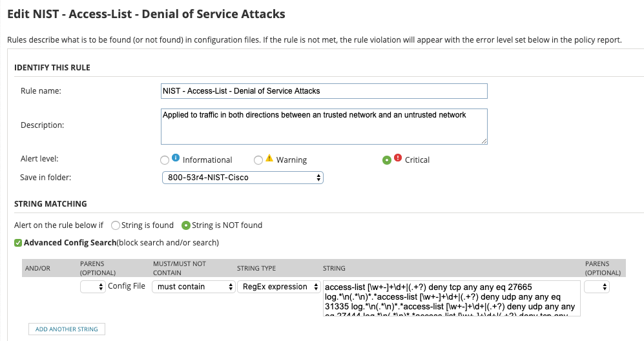Click the red Critical alert icon
Screen dimensions: 644x341
point(398,158)
